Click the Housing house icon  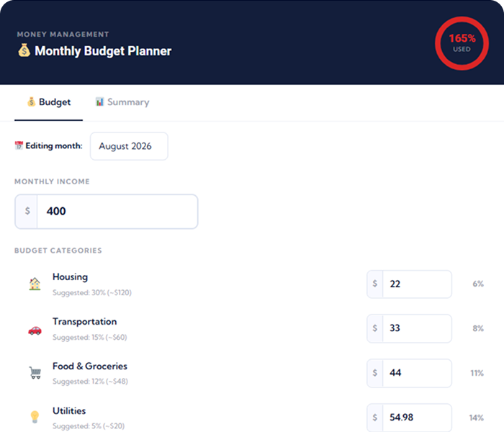tap(35, 284)
